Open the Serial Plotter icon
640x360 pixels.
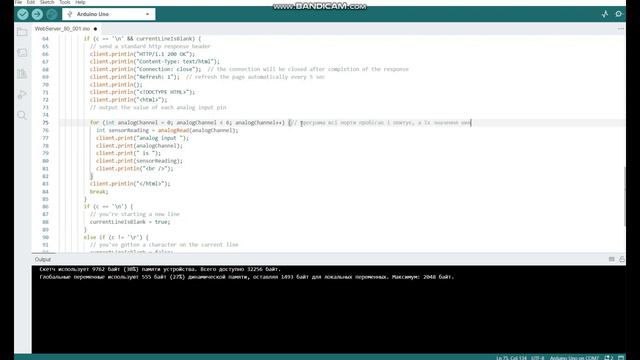coord(605,14)
